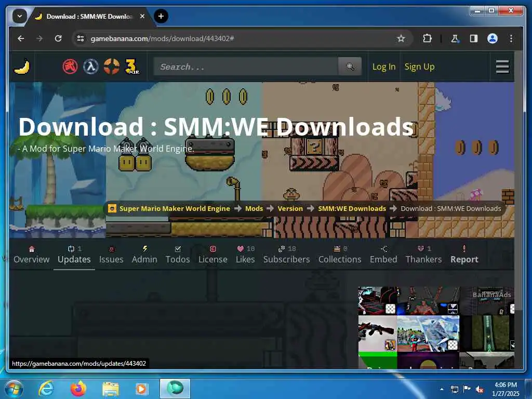Open the Half-Life lambda game icon

[x=91, y=66]
